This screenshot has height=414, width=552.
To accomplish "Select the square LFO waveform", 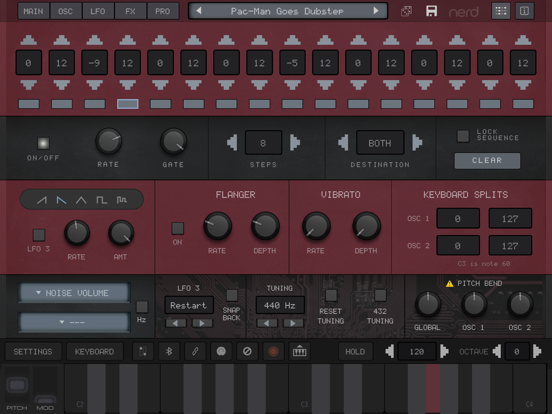I will tap(101, 200).
